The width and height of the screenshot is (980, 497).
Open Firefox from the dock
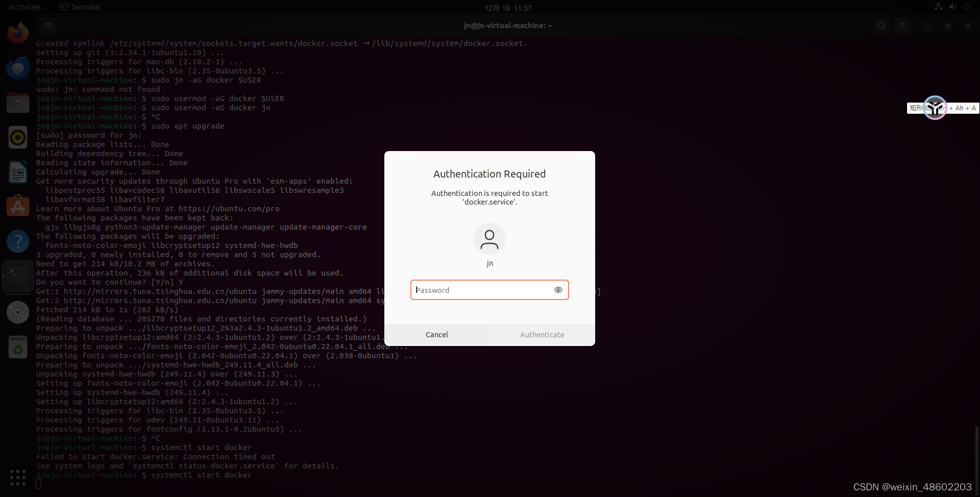(17, 32)
